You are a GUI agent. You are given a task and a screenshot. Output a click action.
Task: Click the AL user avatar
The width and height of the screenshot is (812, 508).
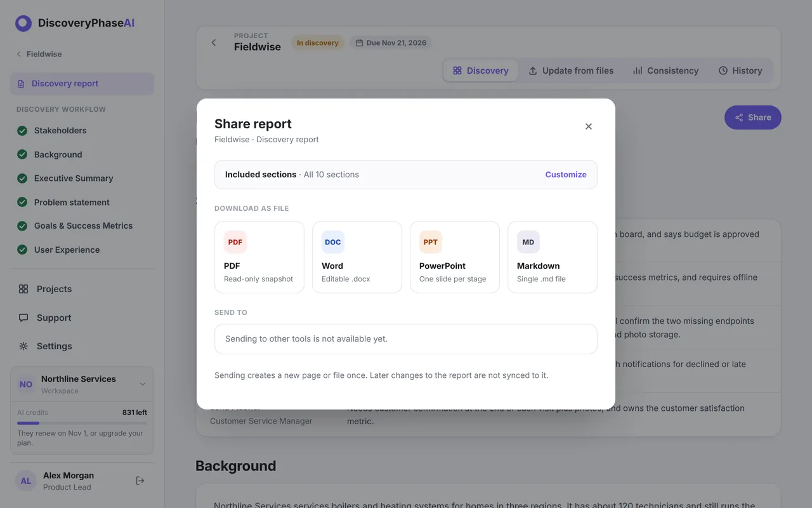pos(26,481)
